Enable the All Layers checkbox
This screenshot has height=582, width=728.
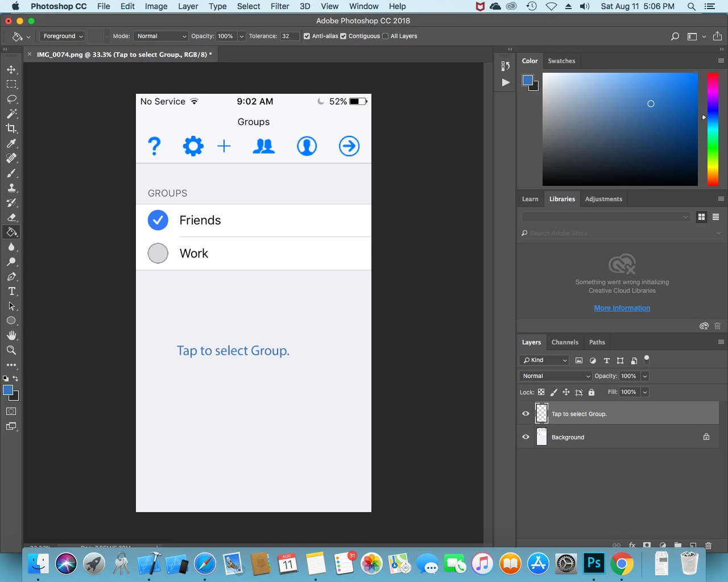(x=386, y=36)
